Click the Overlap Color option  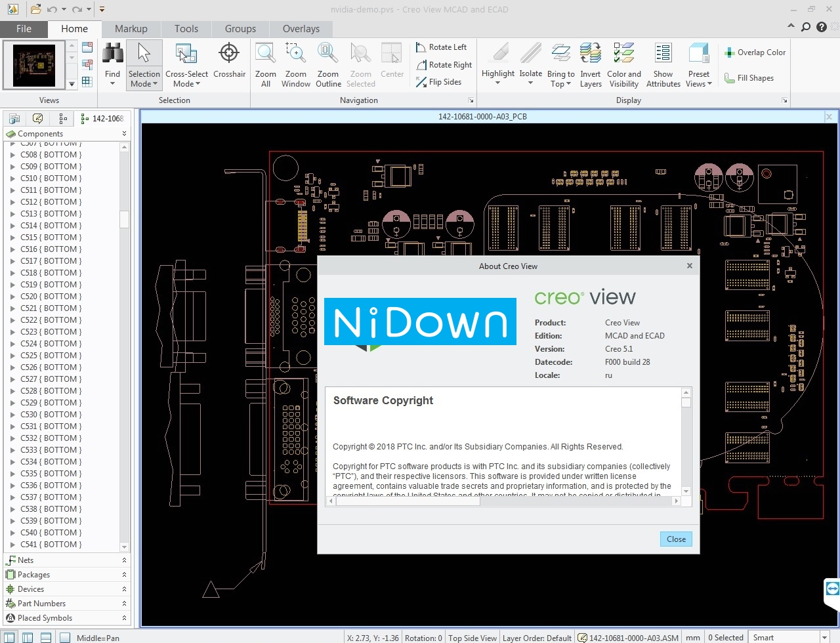755,52
